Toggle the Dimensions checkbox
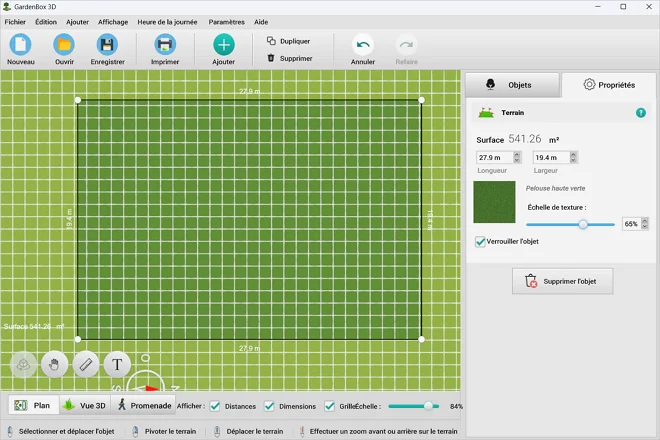Screen dimensions: 660x440 tap(268, 406)
